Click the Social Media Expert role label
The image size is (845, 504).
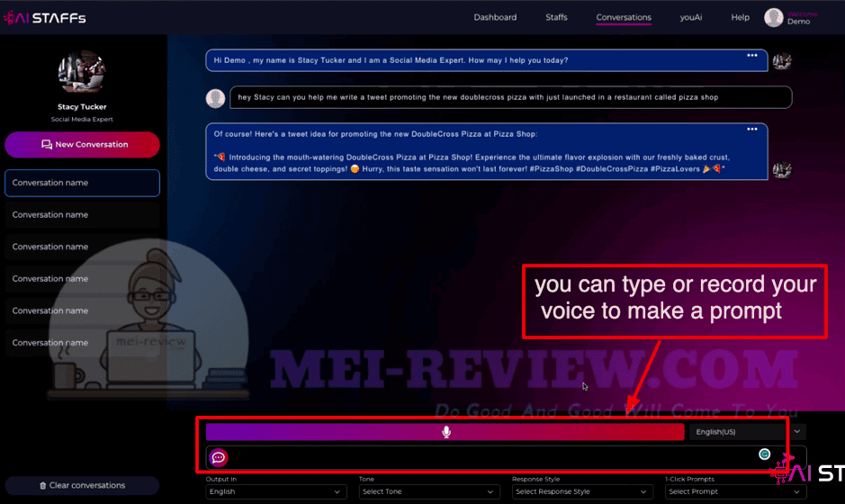(82, 119)
